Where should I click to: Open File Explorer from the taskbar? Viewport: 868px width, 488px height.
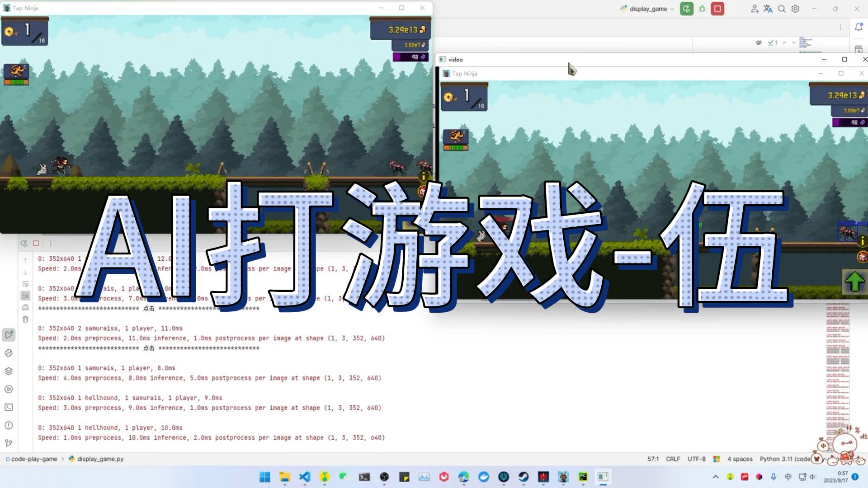[x=284, y=477]
